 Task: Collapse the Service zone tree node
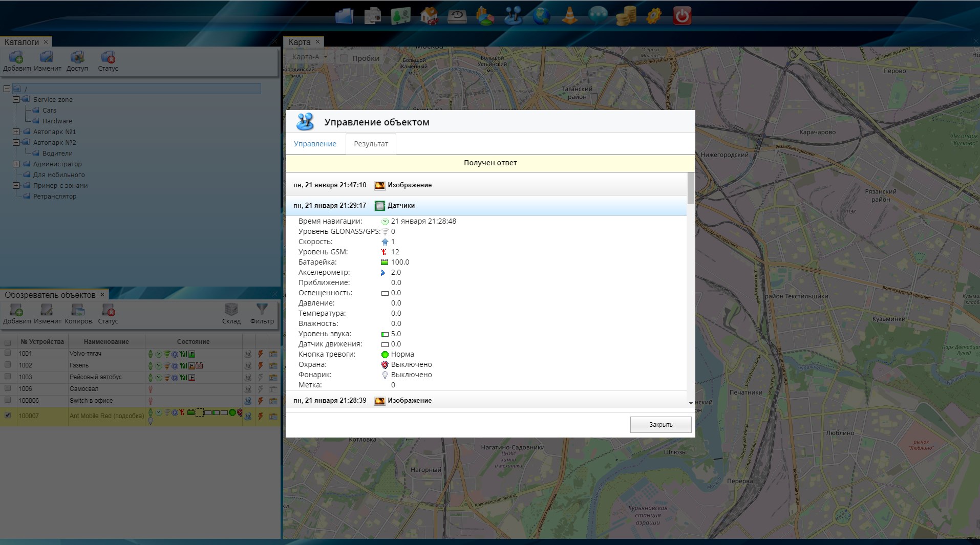click(16, 100)
